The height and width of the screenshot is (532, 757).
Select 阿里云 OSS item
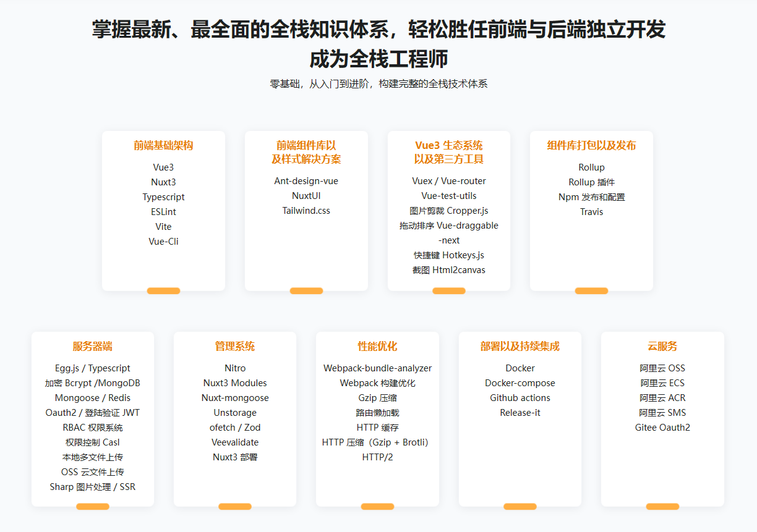662,368
